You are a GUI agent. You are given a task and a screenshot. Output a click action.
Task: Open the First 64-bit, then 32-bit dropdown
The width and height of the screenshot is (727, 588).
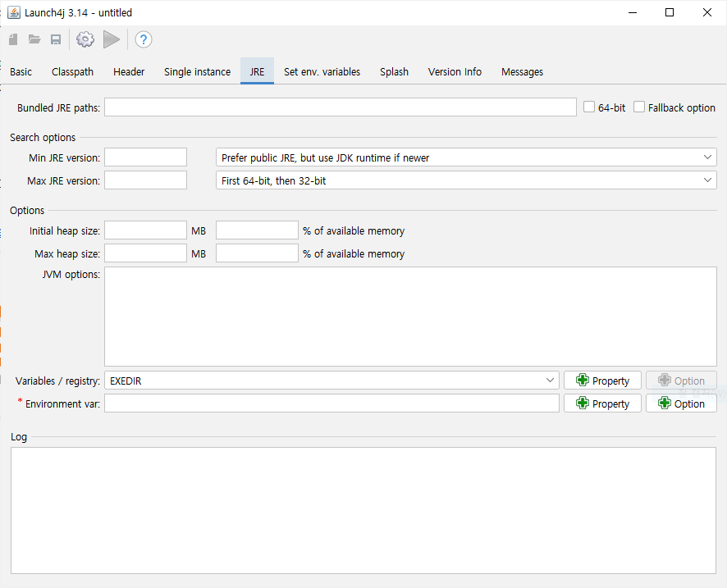pyautogui.click(x=466, y=180)
